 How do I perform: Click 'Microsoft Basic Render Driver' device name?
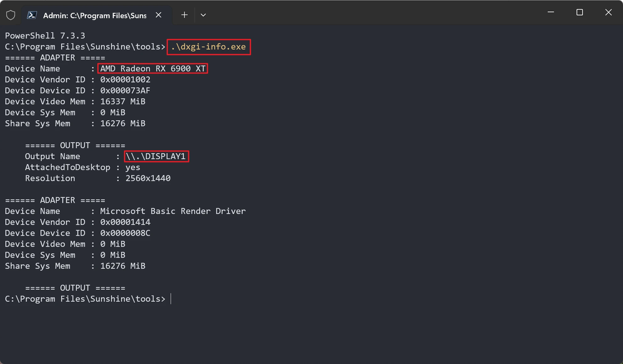coord(173,211)
